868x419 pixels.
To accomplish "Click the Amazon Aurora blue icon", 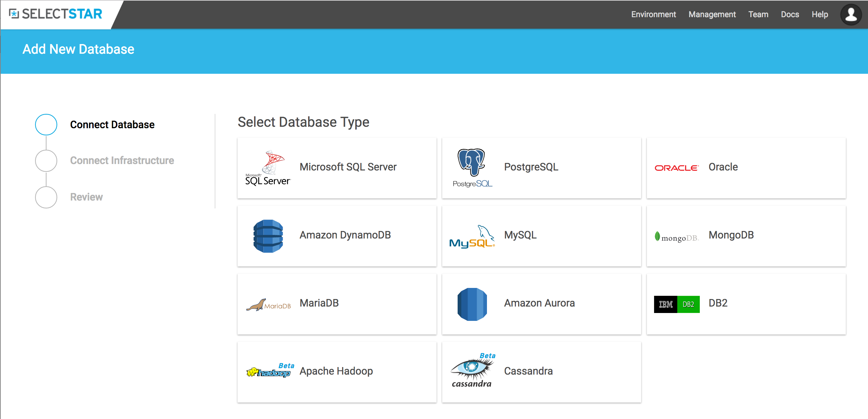I will [472, 304].
